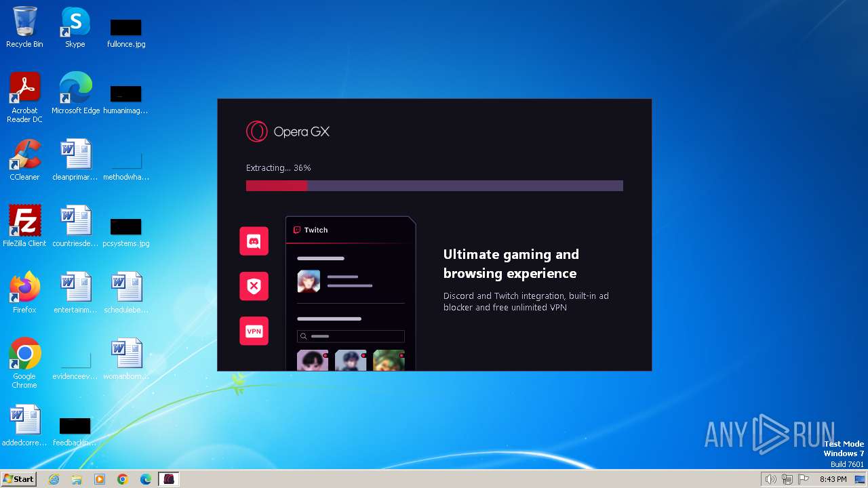This screenshot has height=488, width=868.
Task: Click the Discord icon in installer
Action: 254,241
